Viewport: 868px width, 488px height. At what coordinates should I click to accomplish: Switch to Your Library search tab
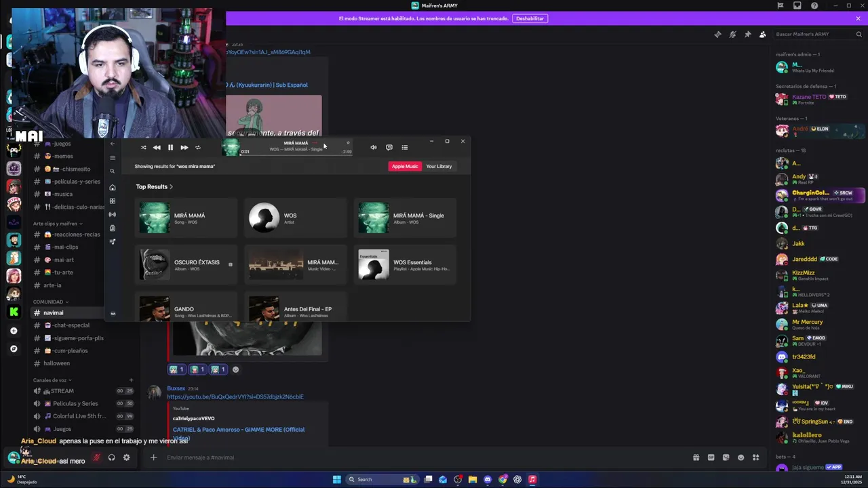coord(439,166)
